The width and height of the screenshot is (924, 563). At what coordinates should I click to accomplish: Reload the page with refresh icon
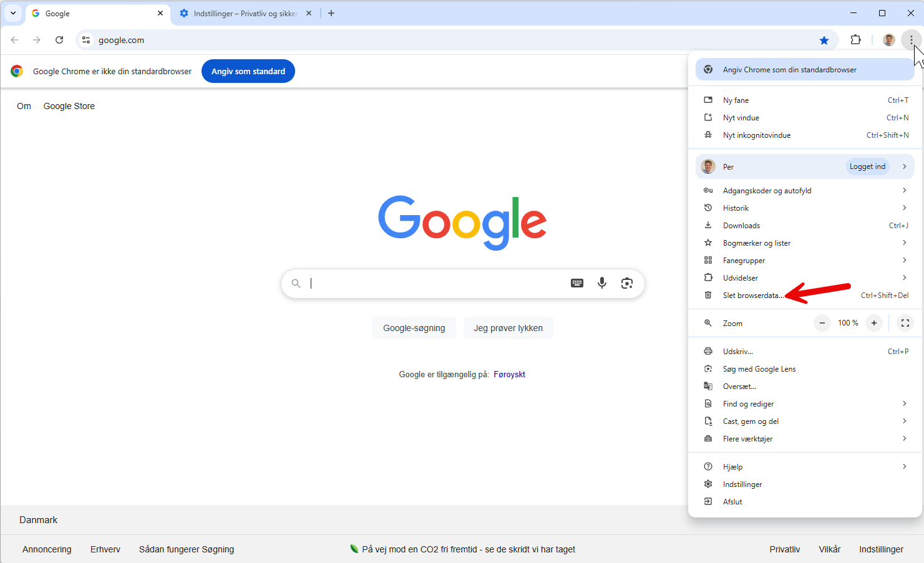coord(59,40)
